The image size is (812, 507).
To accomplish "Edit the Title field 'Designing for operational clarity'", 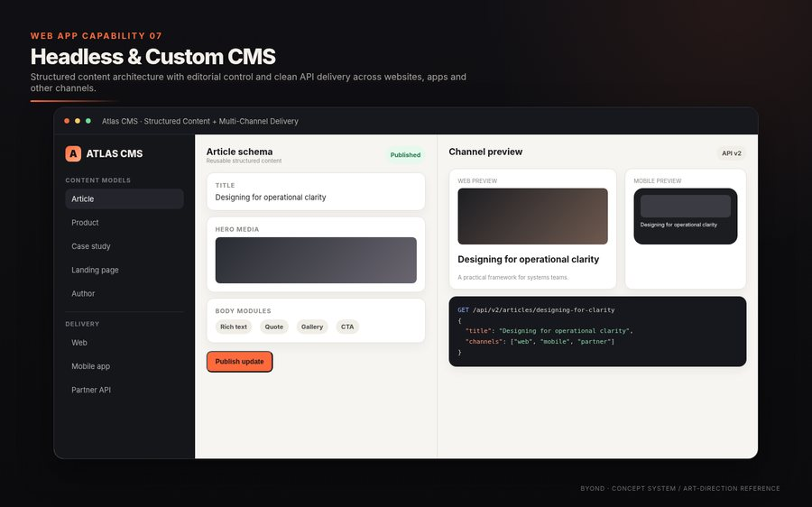I will (316, 191).
